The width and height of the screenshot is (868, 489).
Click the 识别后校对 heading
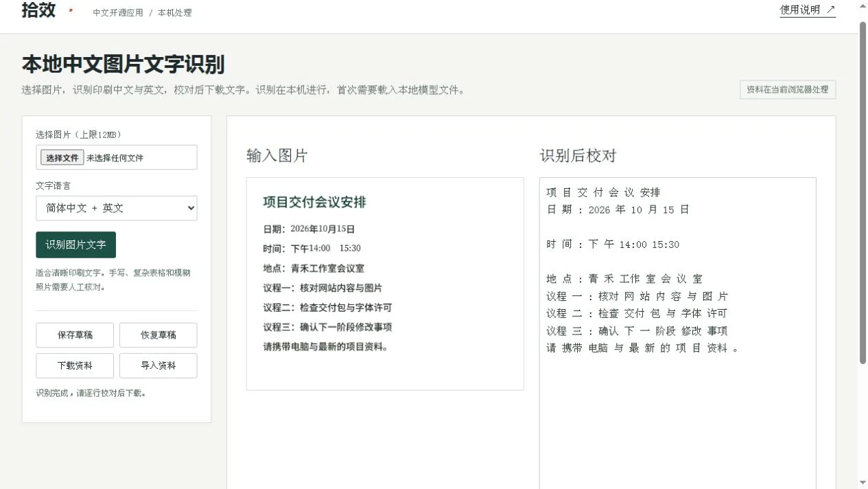pos(578,156)
